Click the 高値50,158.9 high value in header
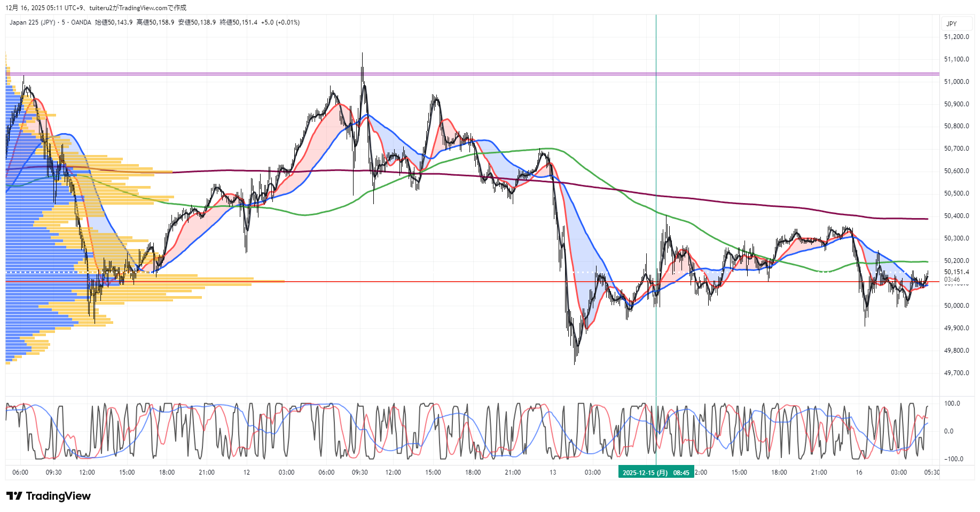Viewport: 980px width, 512px height. 155,22
